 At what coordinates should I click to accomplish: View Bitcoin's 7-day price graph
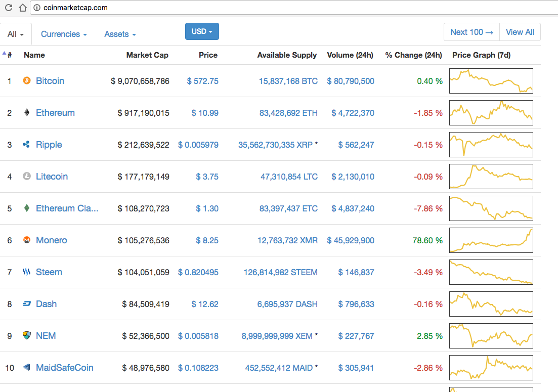click(x=491, y=81)
